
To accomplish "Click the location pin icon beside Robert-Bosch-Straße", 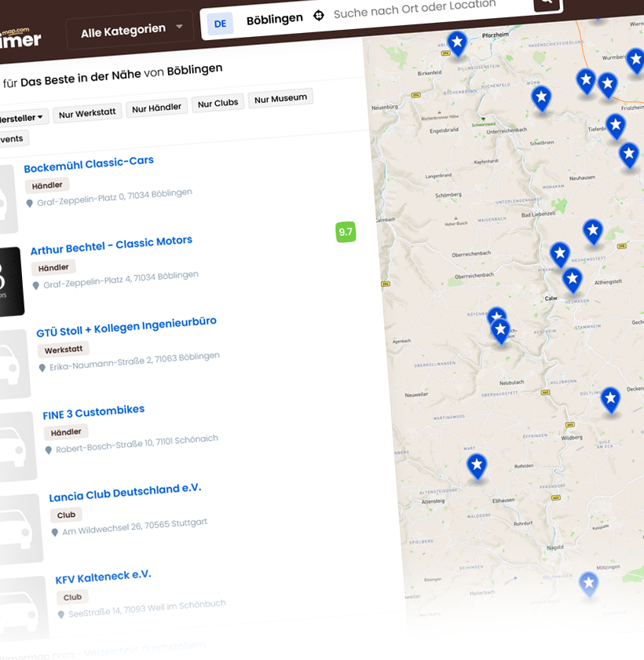I will 49,450.
